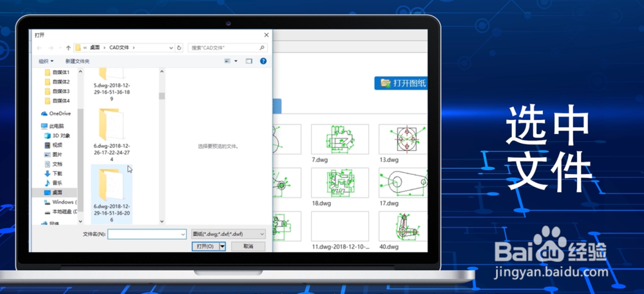644x294 pixels.
Task: Open 音乐 in navigation pane
Action: point(53,183)
